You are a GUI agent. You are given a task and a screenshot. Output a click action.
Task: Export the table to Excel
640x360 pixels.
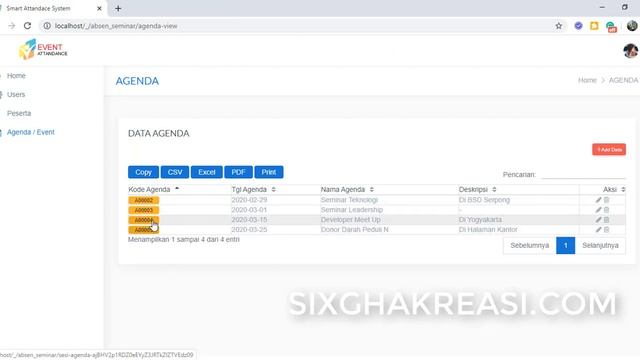(207, 172)
